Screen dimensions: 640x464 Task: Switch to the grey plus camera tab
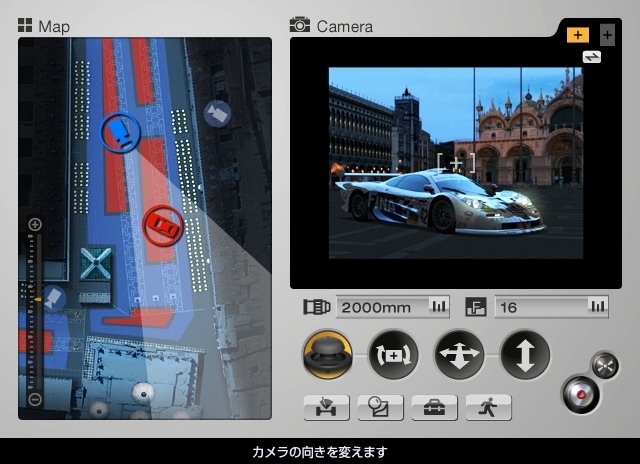(x=607, y=35)
